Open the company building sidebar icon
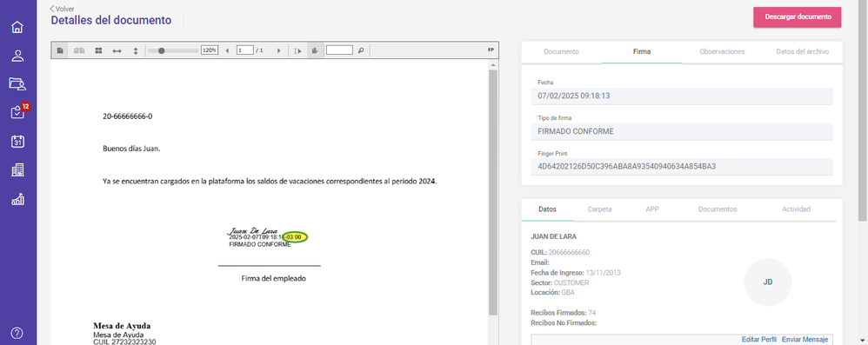Screen dimensions: 868x345 pyautogui.click(x=17, y=169)
